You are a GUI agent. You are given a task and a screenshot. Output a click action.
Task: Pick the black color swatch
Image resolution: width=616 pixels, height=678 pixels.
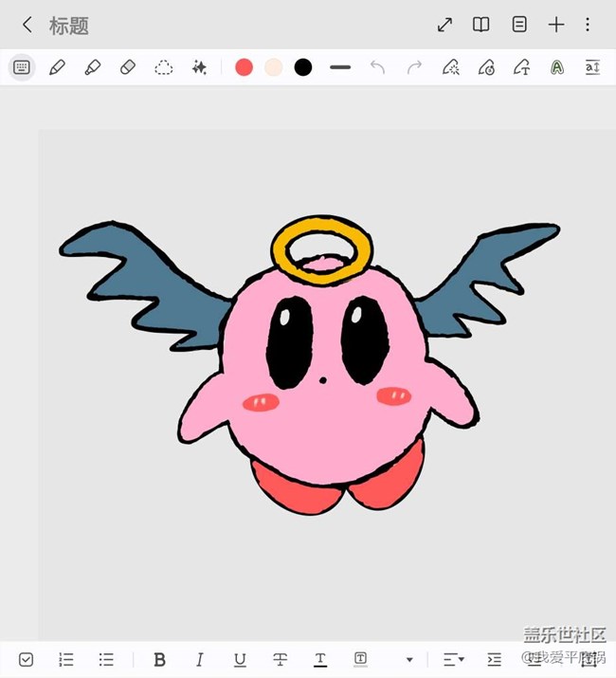(x=303, y=67)
